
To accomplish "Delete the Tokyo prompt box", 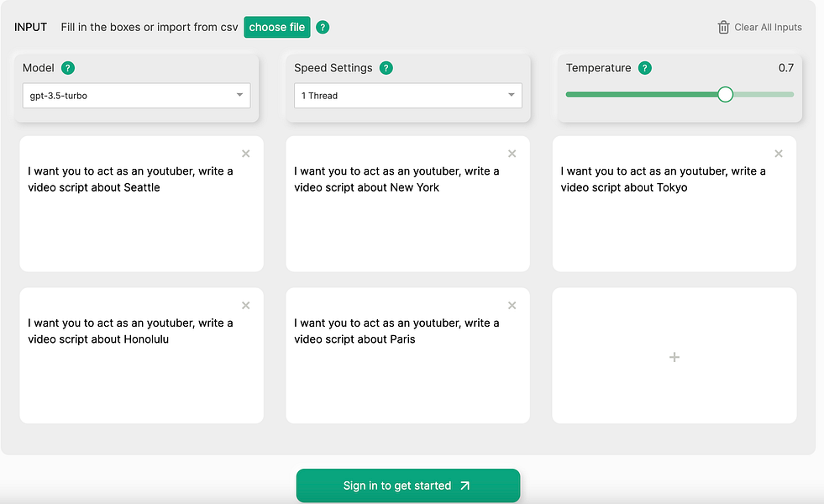I will coord(779,154).
